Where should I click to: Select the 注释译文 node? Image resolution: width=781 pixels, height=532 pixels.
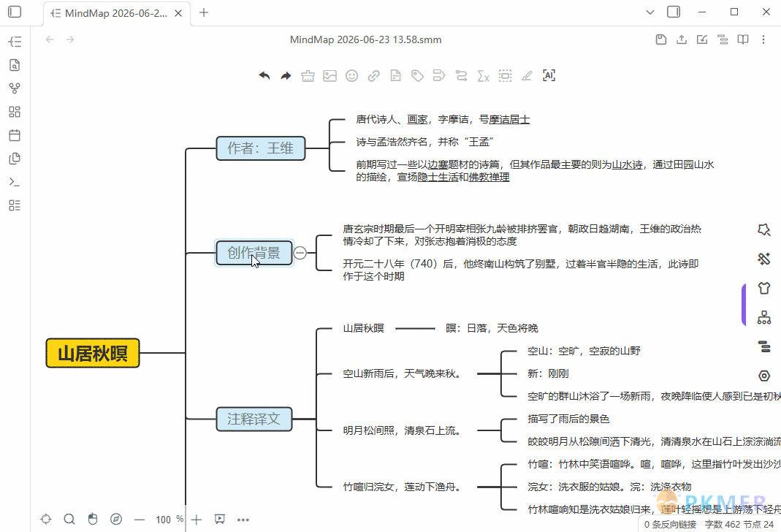[254, 419]
